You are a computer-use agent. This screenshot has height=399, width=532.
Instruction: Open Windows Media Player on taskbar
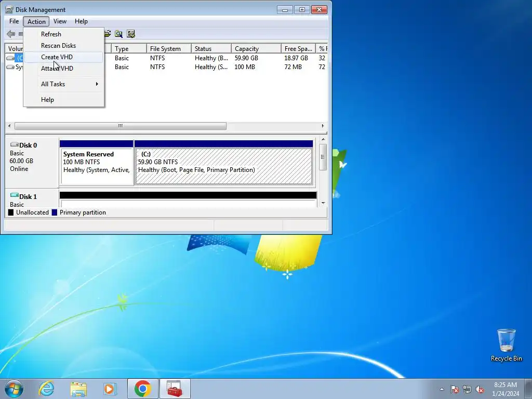pos(110,389)
